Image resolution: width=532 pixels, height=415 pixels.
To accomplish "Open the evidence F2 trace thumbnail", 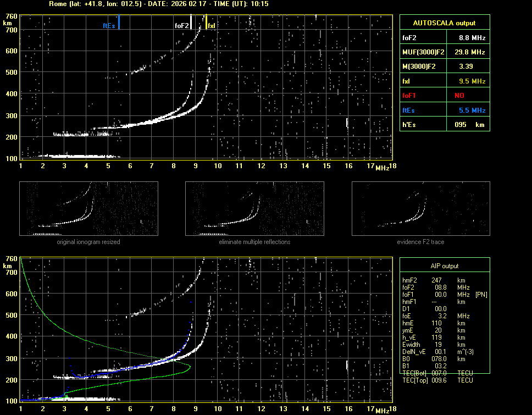I will 420,209.
